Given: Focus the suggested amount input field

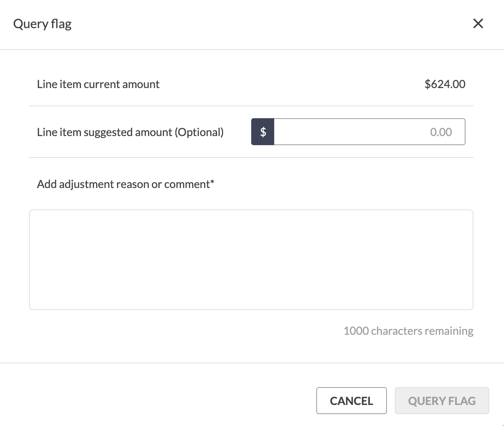Looking at the screenshot, I should click(x=369, y=132).
